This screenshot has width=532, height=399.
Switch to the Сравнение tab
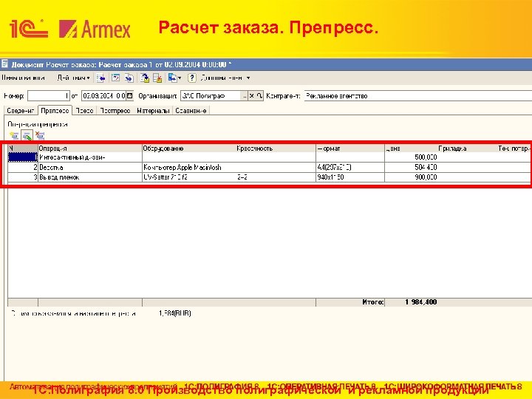(x=191, y=111)
